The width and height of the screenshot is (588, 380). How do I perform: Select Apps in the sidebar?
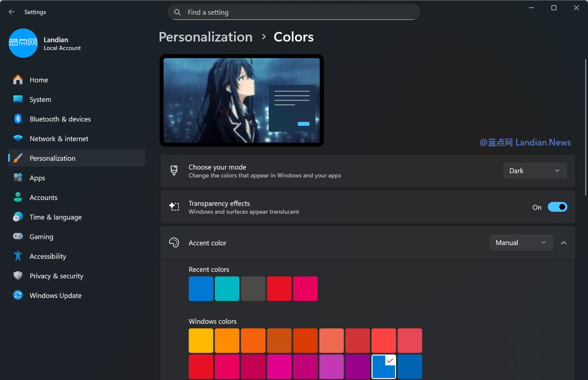76,178
